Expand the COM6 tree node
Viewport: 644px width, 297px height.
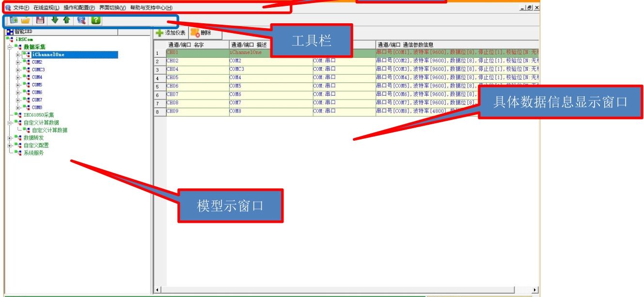coord(18,92)
